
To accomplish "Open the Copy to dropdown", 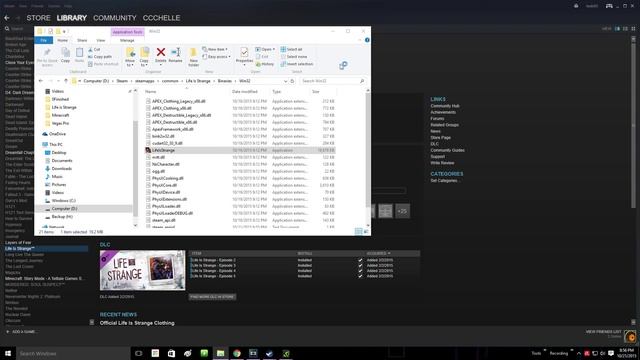I will [x=144, y=63].
